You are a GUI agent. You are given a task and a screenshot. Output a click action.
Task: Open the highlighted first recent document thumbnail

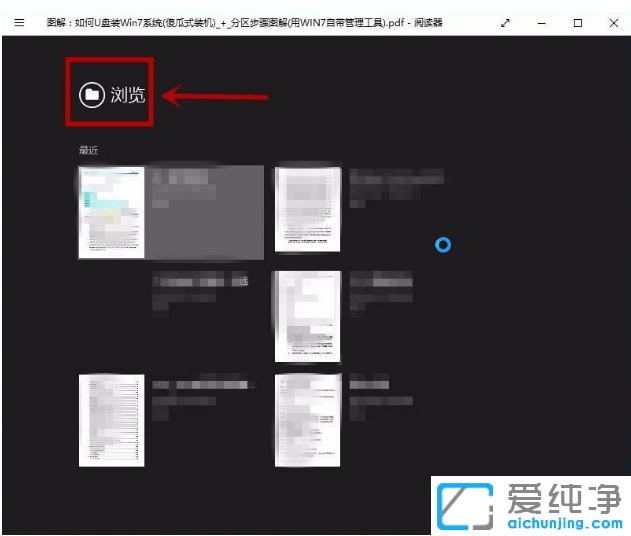tap(111, 212)
